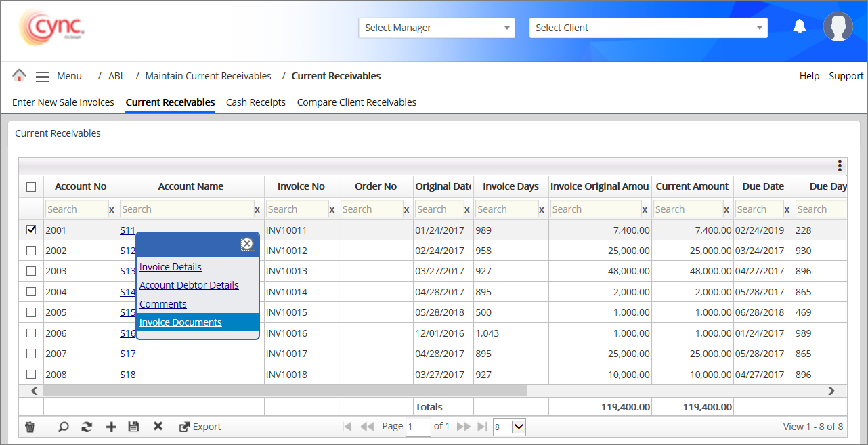Tick the checkbox for account 2004
Viewport: 868px width, 445px height.
[30, 291]
